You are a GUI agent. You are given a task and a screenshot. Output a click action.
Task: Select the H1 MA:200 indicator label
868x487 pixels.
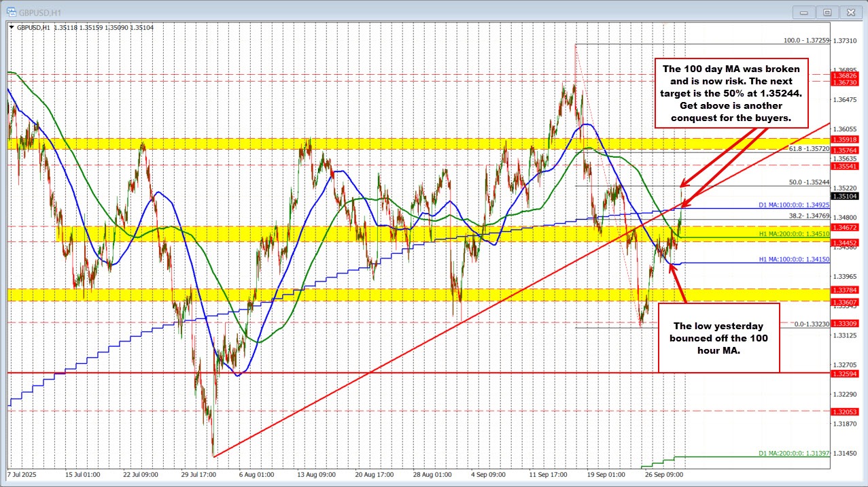(794, 233)
